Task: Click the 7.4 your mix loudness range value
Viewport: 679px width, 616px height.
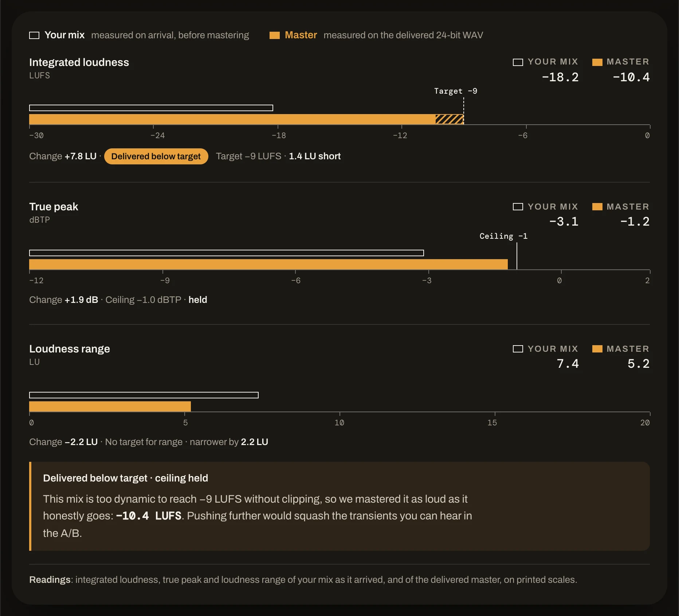Action: click(x=568, y=364)
